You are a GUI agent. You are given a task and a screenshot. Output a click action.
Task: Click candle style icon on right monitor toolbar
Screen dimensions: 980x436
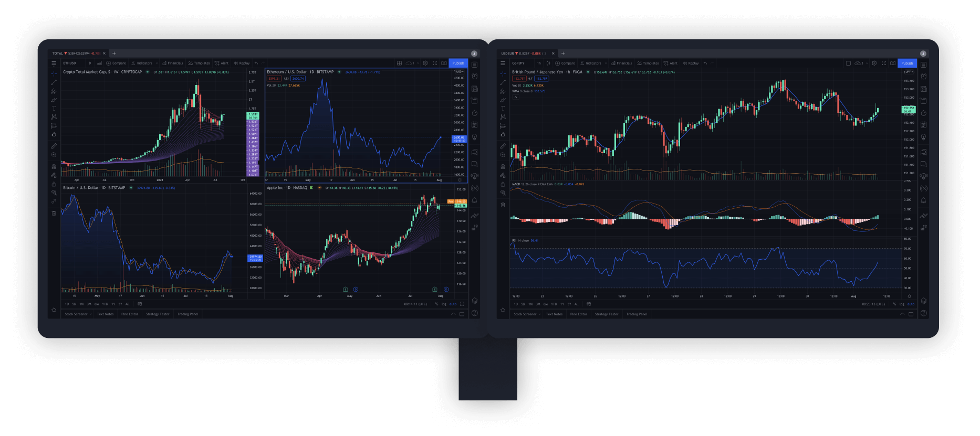pos(549,63)
